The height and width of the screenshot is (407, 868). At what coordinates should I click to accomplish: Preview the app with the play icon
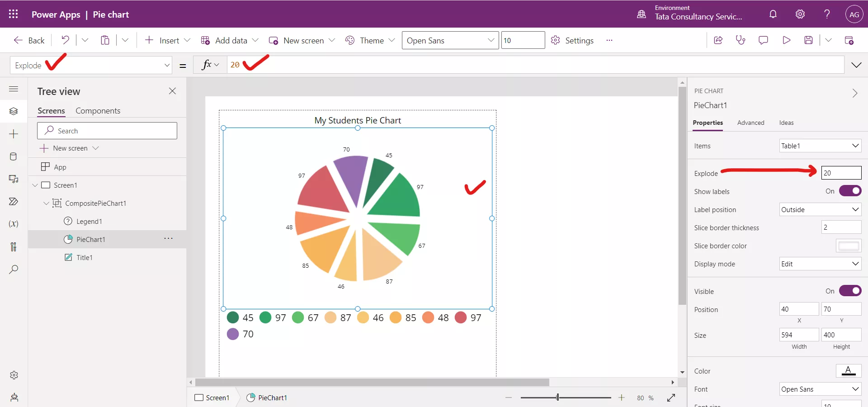786,40
